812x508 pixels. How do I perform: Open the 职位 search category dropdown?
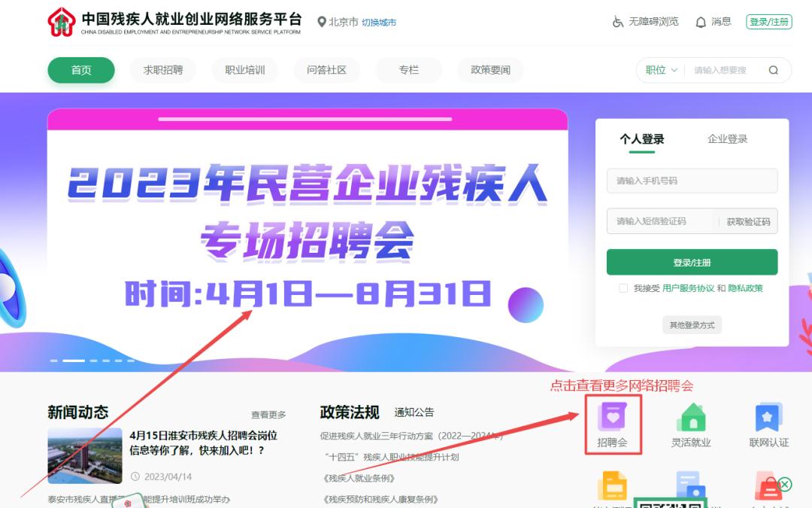tap(660, 69)
